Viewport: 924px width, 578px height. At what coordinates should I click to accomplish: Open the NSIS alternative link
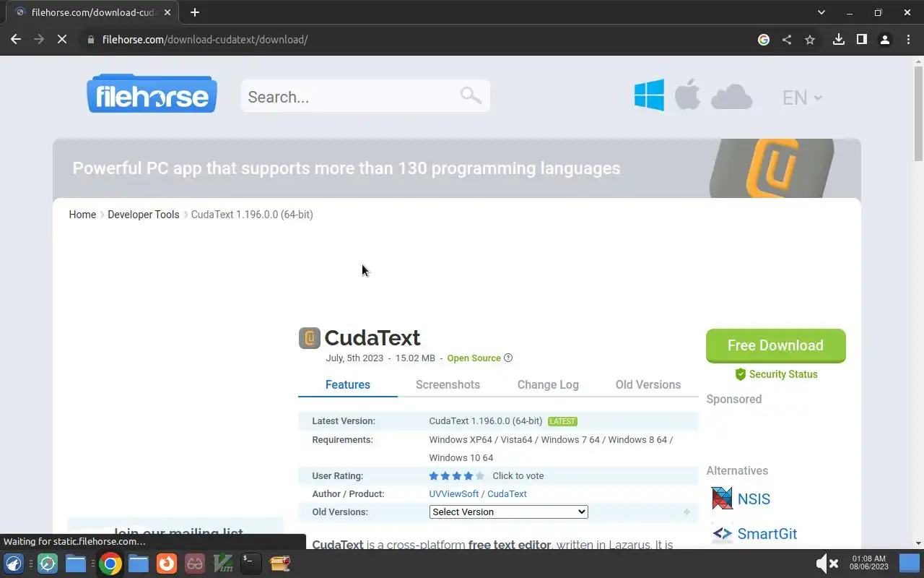pos(754,499)
